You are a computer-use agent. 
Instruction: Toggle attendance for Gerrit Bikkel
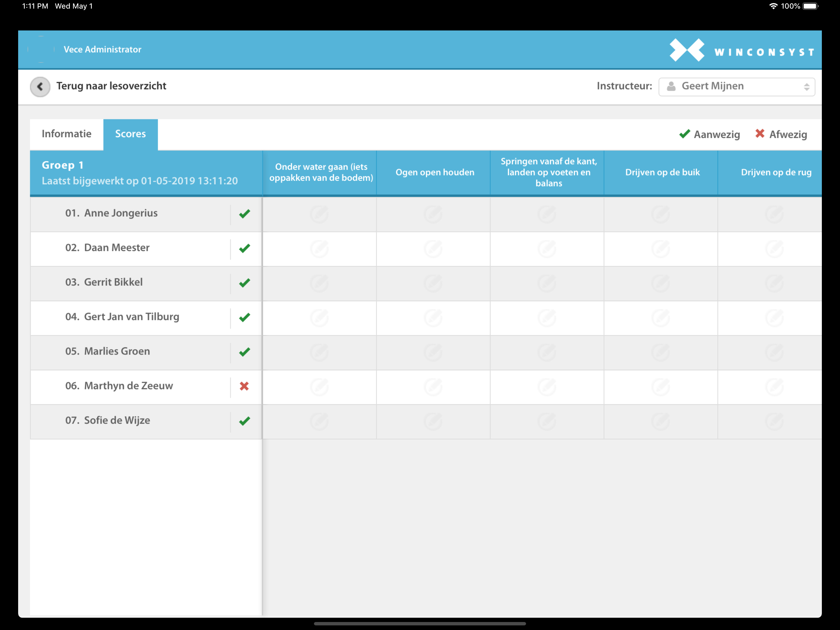(244, 283)
